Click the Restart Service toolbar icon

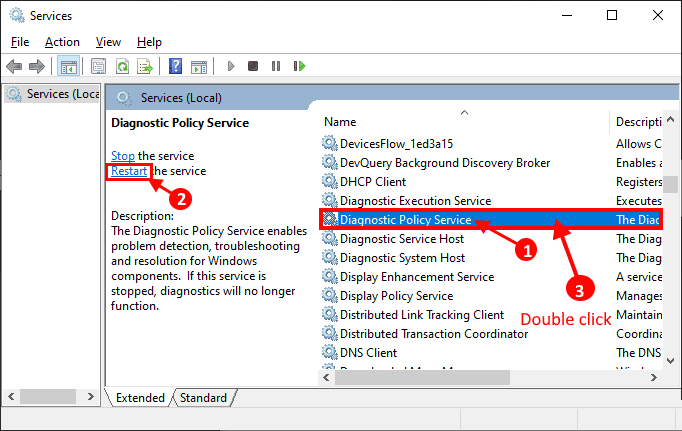click(x=299, y=66)
